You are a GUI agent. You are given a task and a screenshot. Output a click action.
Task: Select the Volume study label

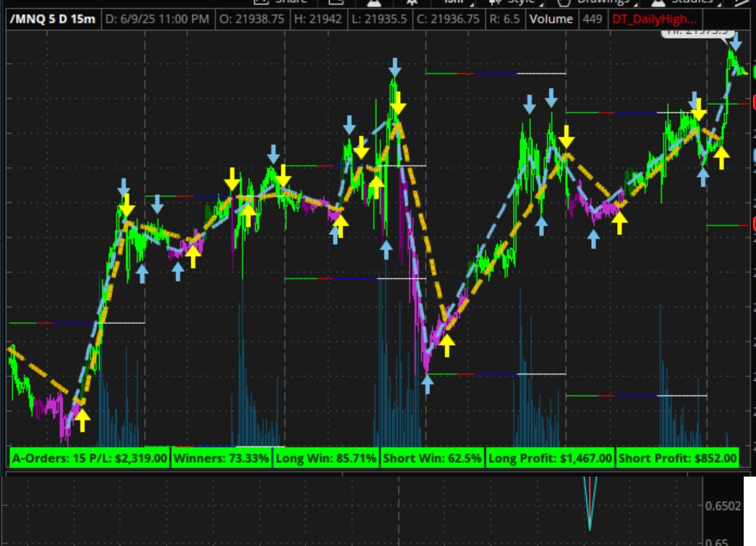coord(551,20)
